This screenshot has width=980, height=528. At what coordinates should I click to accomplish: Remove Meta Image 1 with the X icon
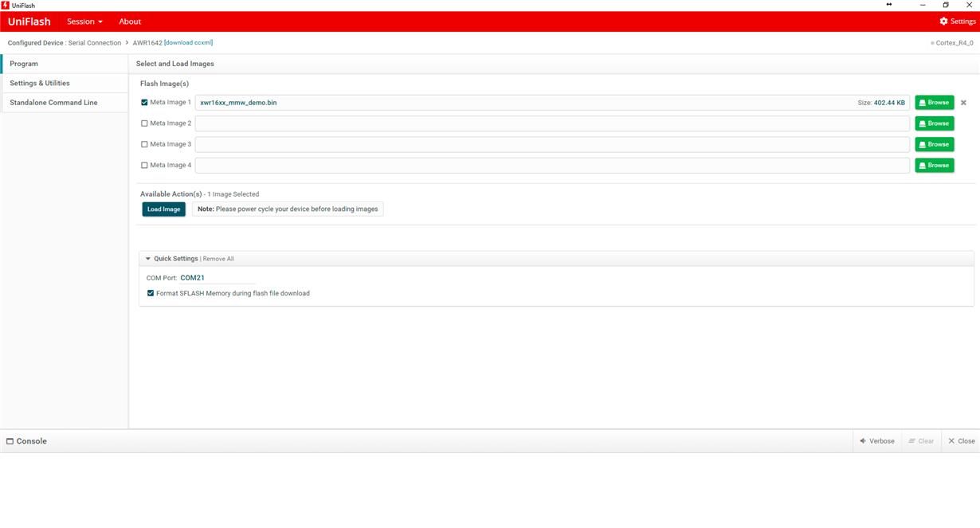(963, 103)
